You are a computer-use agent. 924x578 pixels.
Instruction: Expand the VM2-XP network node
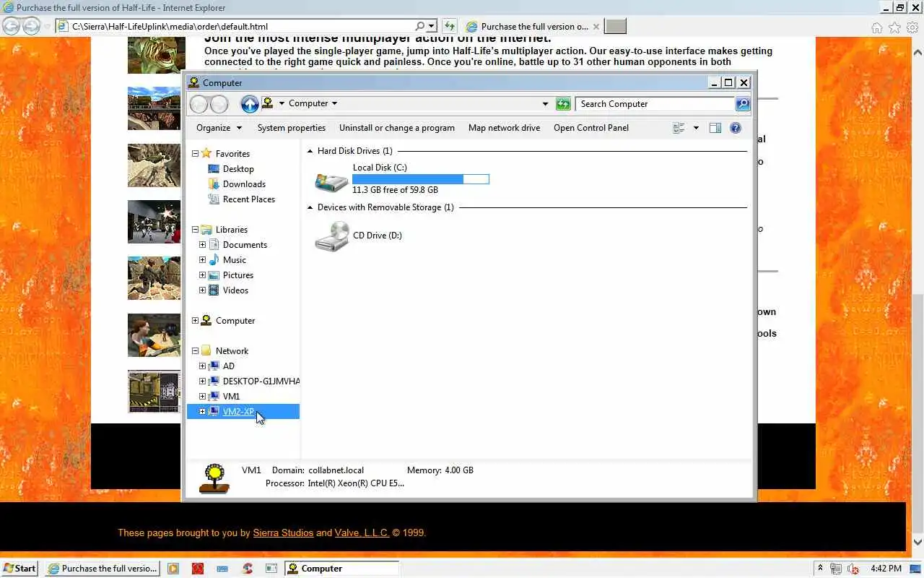[203, 412]
